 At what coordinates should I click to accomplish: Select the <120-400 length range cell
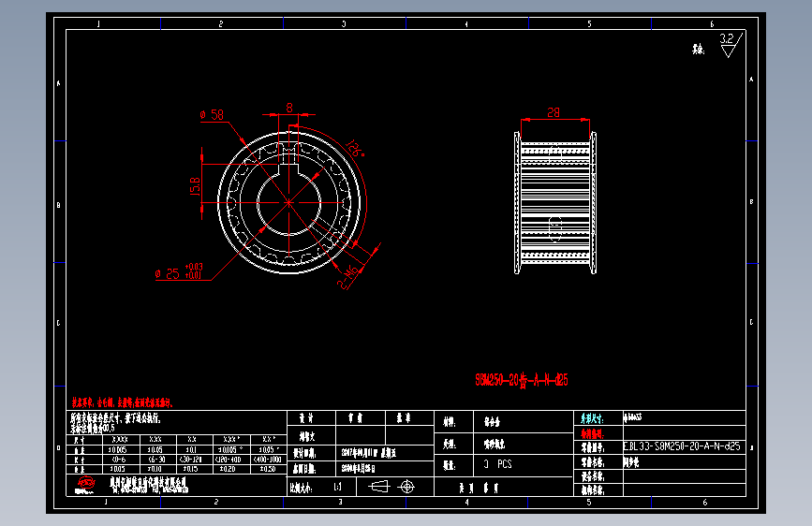point(228,460)
